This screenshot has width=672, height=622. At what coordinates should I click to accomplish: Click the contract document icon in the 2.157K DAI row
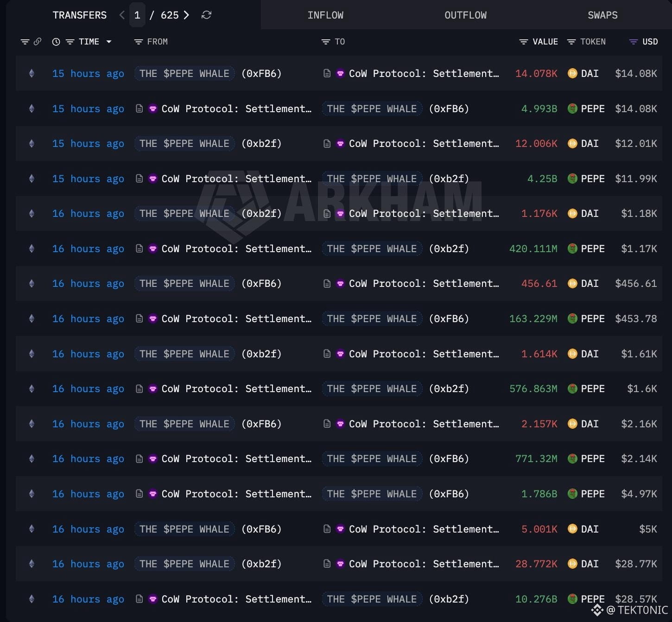click(327, 424)
